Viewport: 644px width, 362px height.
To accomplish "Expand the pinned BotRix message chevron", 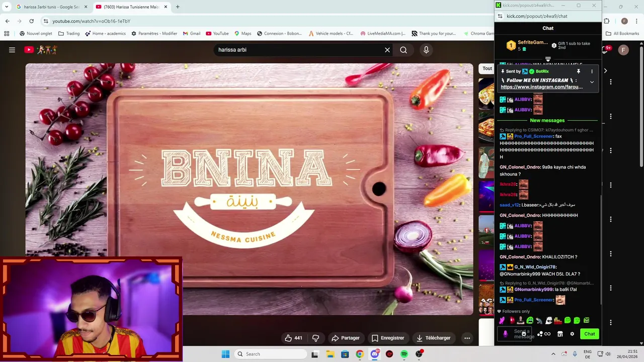I will (592, 82).
